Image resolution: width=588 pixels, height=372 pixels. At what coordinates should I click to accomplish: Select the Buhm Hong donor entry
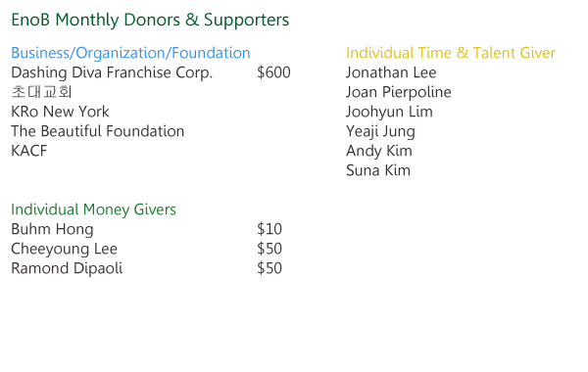(x=52, y=229)
